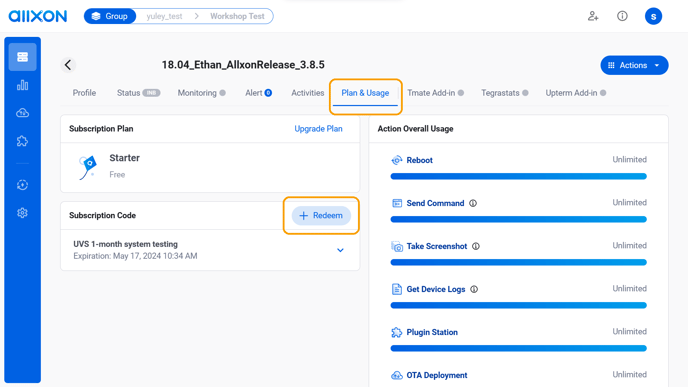Open the plugin puzzle sidebar icon
This screenshot has width=688, height=387.
[22, 141]
